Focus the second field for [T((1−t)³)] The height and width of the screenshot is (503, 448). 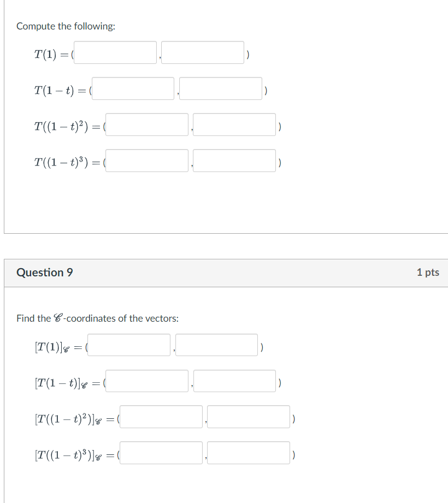[248, 452]
